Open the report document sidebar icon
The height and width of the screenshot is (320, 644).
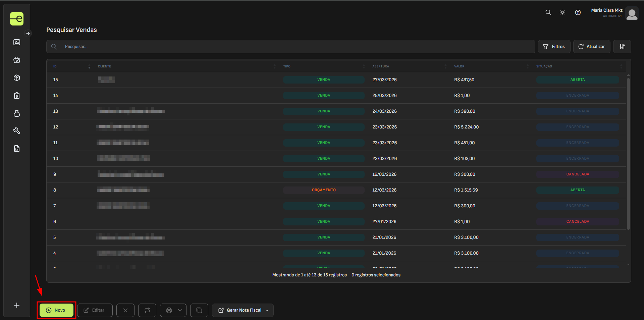pyautogui.click(x=17, y=149)
